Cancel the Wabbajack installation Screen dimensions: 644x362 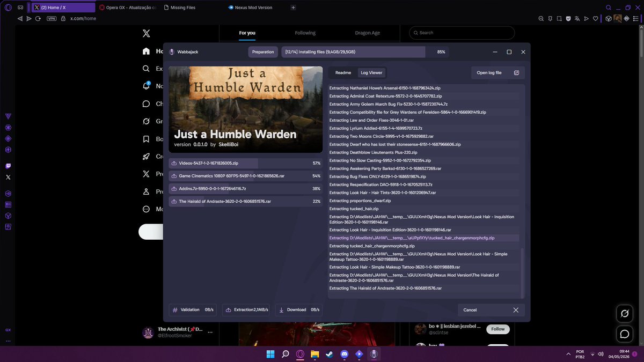coord(491,310)
